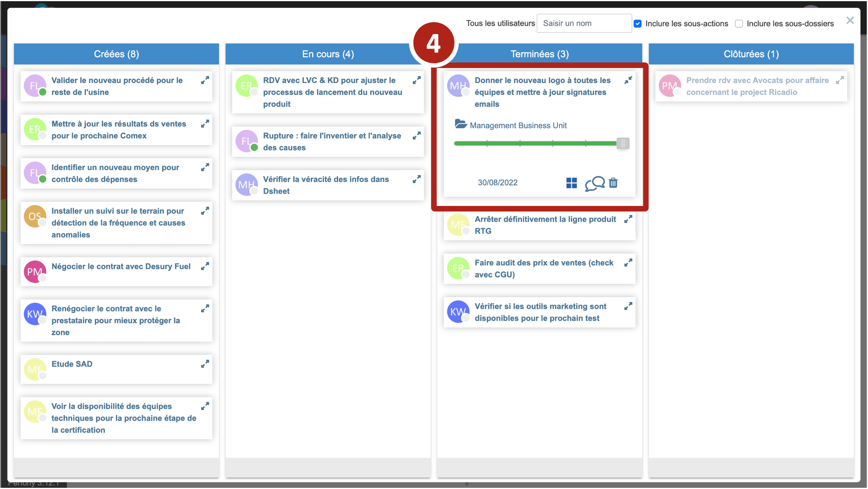Click the MH avatar on Vérifier la véracité
The height and width of the screenshot is (489, 868).
[x=246, y=185]
